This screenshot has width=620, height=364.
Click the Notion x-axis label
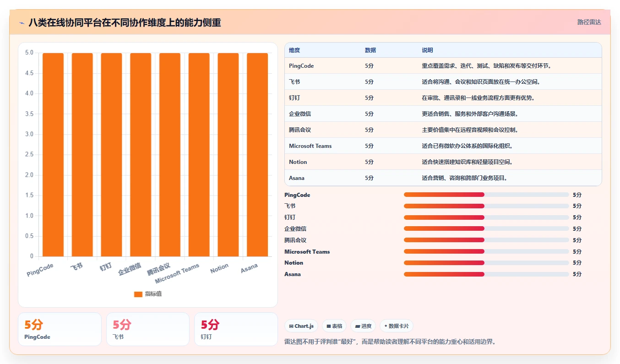pos(219,269)
